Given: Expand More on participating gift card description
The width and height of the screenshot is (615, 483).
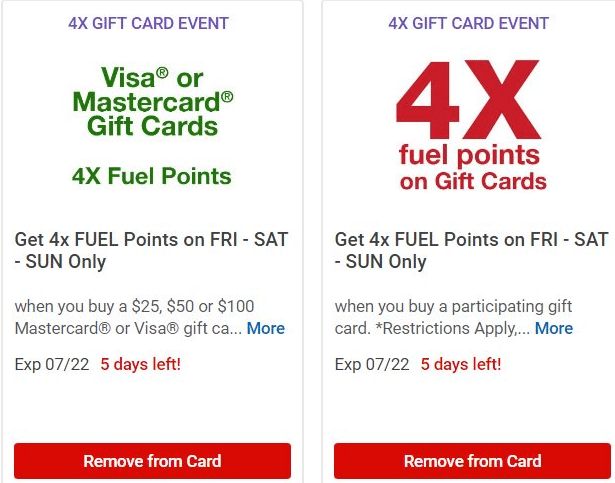Looking at the screenshot, I should coord(554,328).
